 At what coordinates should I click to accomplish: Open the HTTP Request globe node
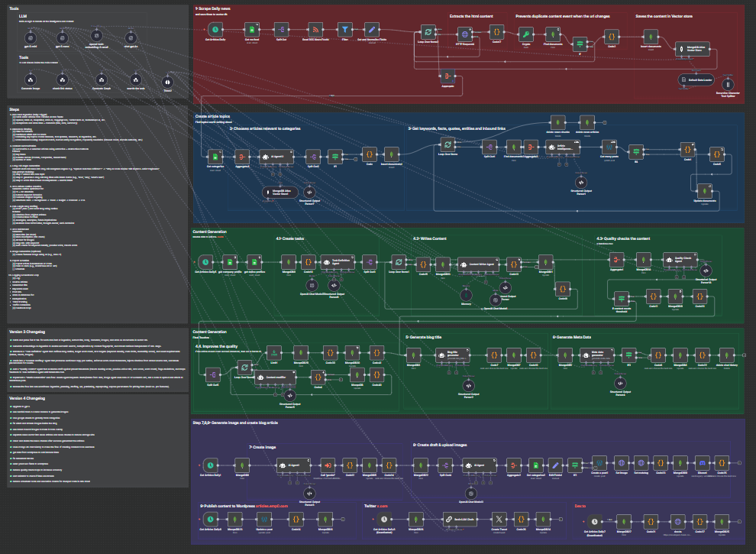[x=466, y=34]
